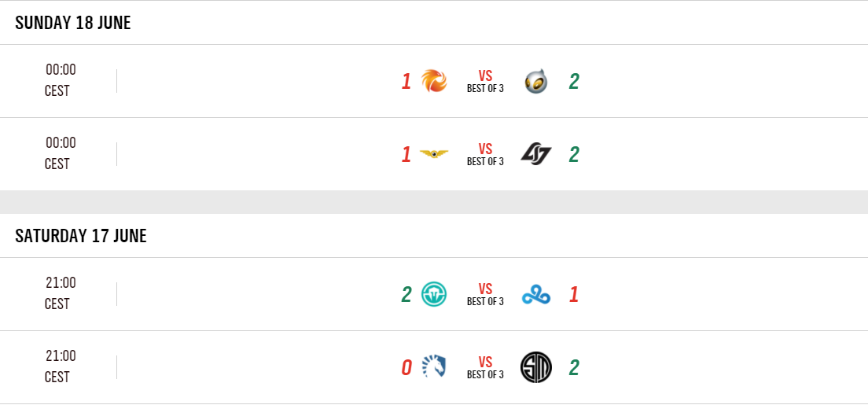Select Cloud9's red score of 1
868x405 pixels.
tap(574, 295)
